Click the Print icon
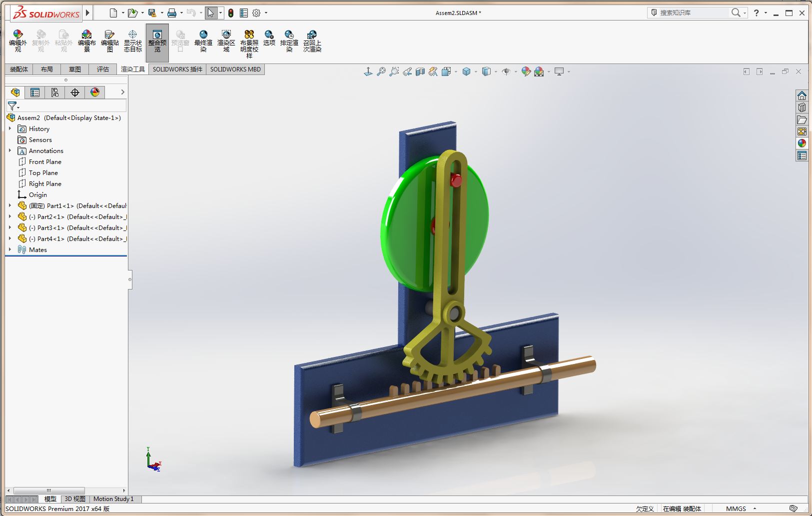 (172, 13)
